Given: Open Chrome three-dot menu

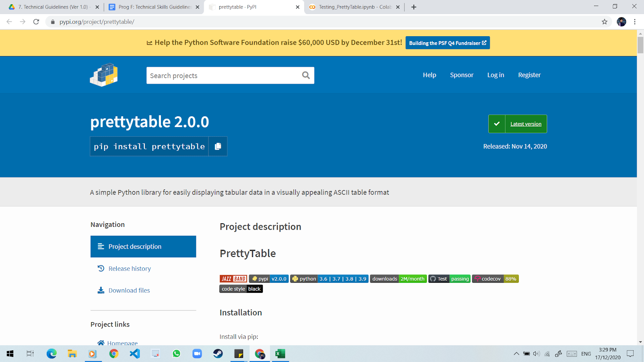Looking at the screenshot, I should click(x=635, y=22).
